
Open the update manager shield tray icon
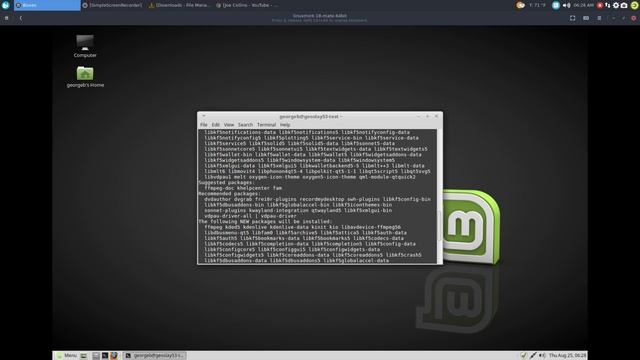[524, 356]
